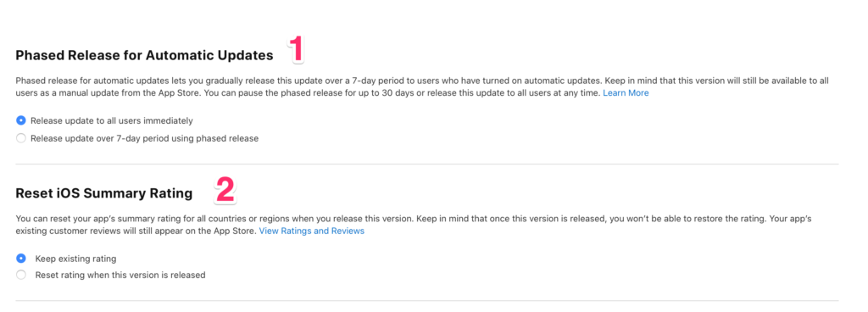Viewport: 868px width, 312px height.
Task: Open the Learn More link
Action: click(626, 93)
